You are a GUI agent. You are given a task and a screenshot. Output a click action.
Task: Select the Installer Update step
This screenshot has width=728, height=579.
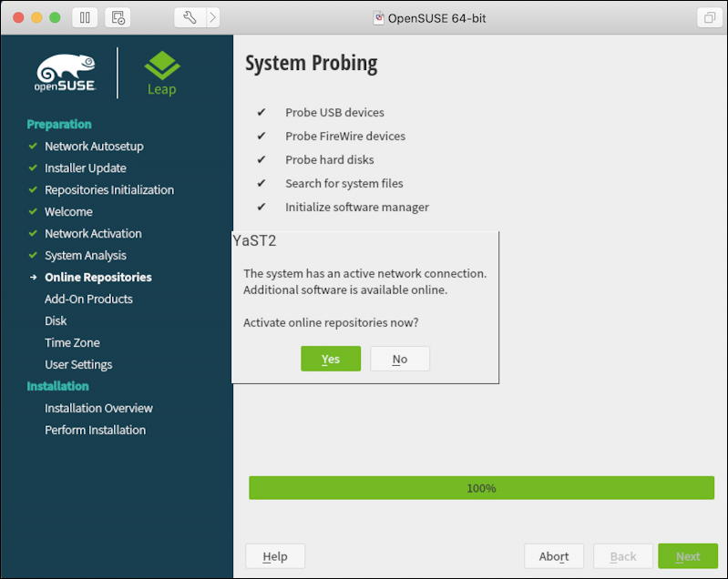coord(86,168)
